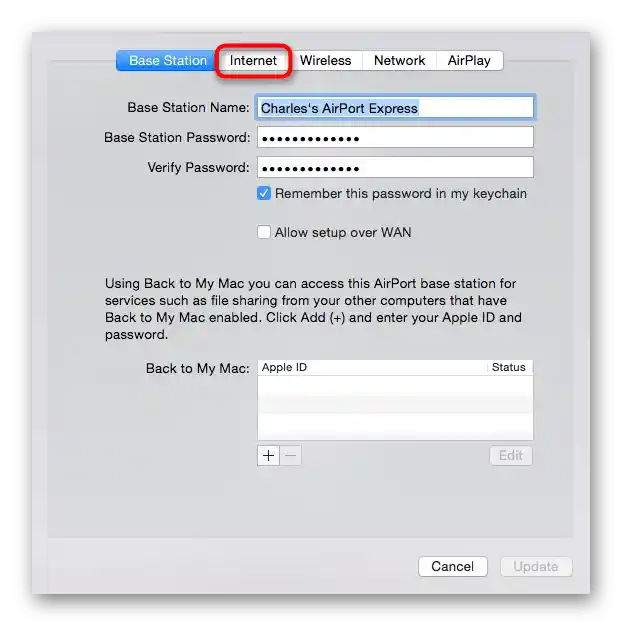Screen dimensions: 622x626
Task: Switch to the Base Station tab
Action: 167,61
